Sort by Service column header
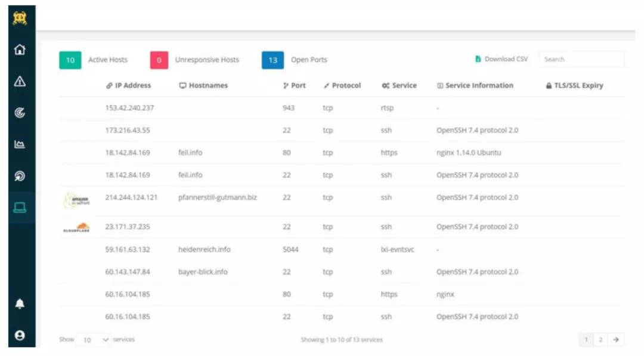This screenshot has width=644, height=356. point(399,85)
